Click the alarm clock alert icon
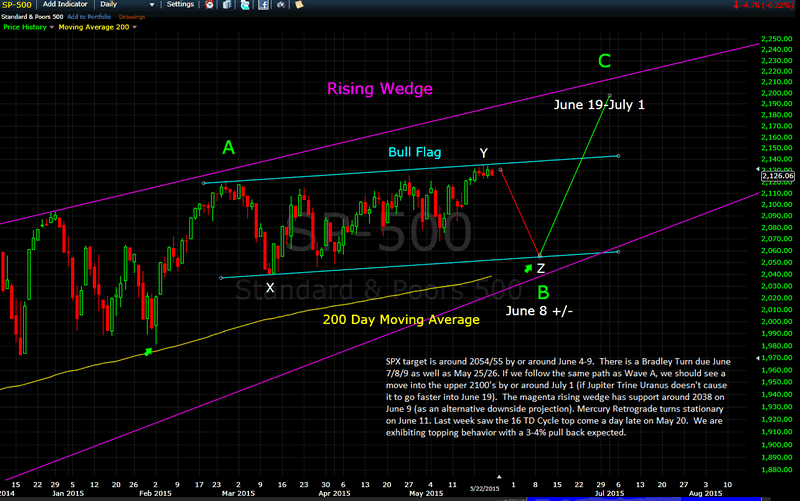The width and height of the screenshot is (800, 501). (209, 5)
